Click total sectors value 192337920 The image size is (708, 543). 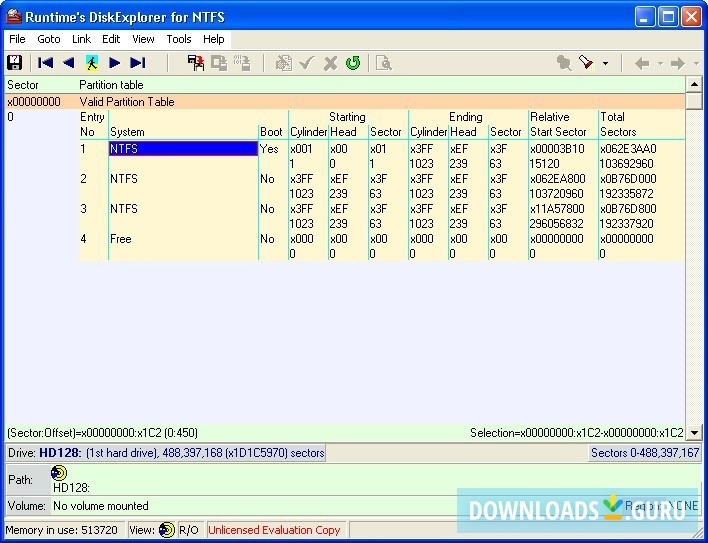tap(626, 224)
